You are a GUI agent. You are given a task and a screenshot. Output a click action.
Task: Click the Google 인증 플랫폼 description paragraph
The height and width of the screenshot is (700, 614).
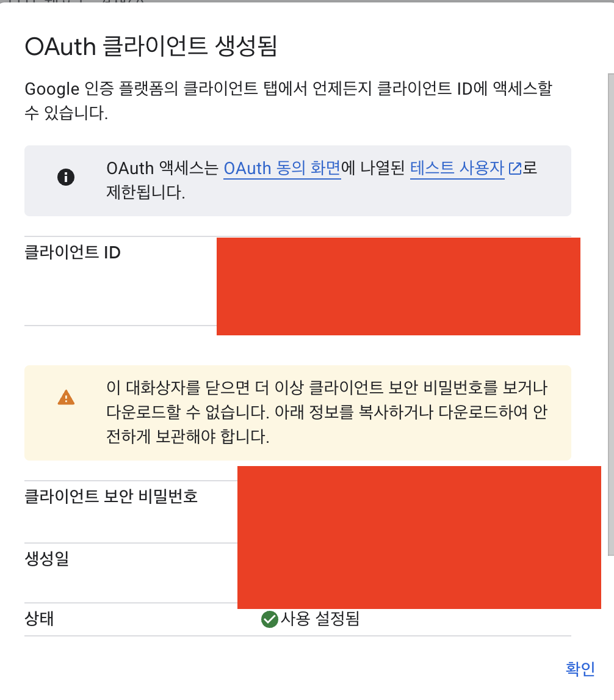288,101
